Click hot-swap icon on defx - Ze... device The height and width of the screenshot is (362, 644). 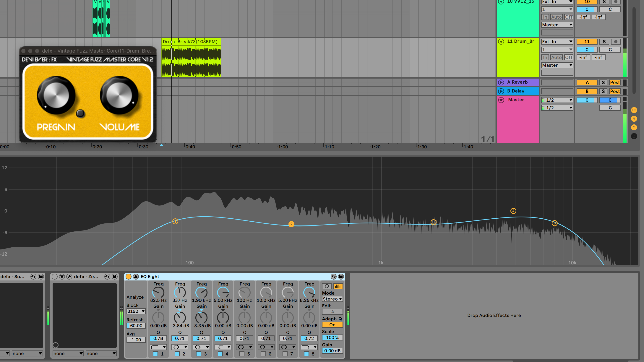tap(107, 277)
